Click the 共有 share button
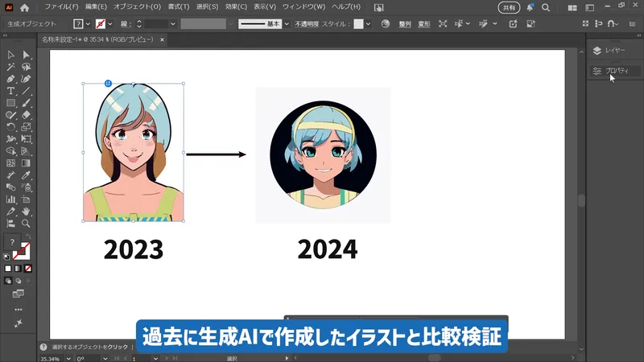The image size is (644, 362). (x=509, y=7)
